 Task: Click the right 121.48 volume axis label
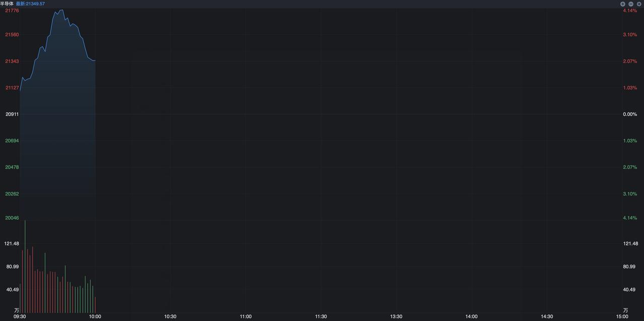(630, 244)
